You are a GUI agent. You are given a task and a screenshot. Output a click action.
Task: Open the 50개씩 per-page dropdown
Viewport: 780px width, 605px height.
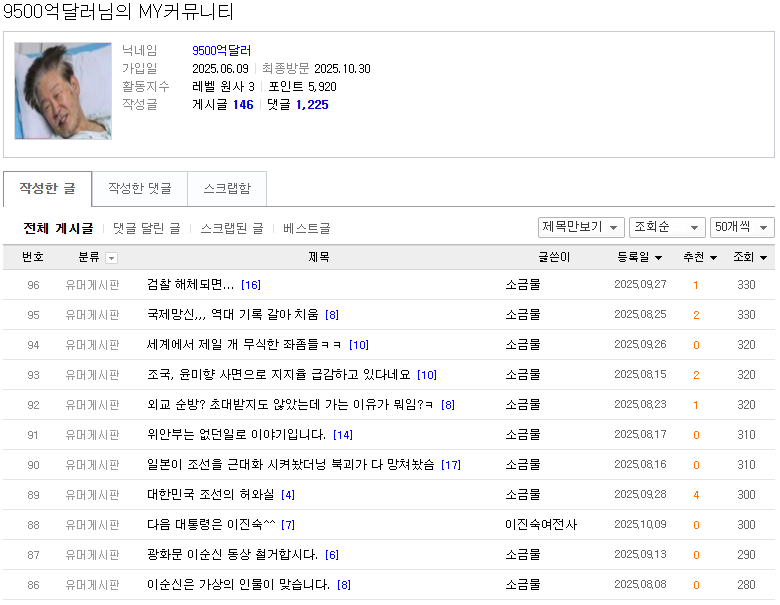[x=742, y=227]
